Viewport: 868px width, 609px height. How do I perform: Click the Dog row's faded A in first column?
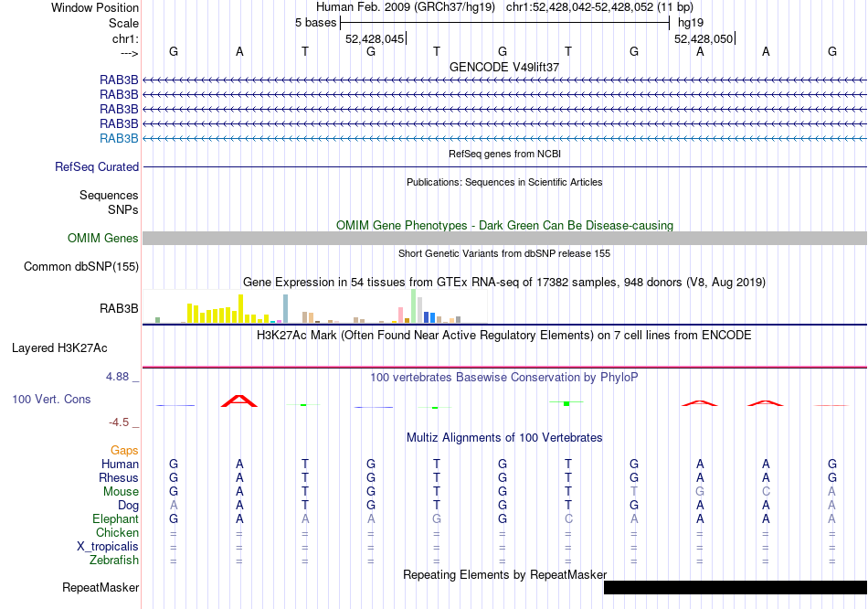(x=174, y=506)
